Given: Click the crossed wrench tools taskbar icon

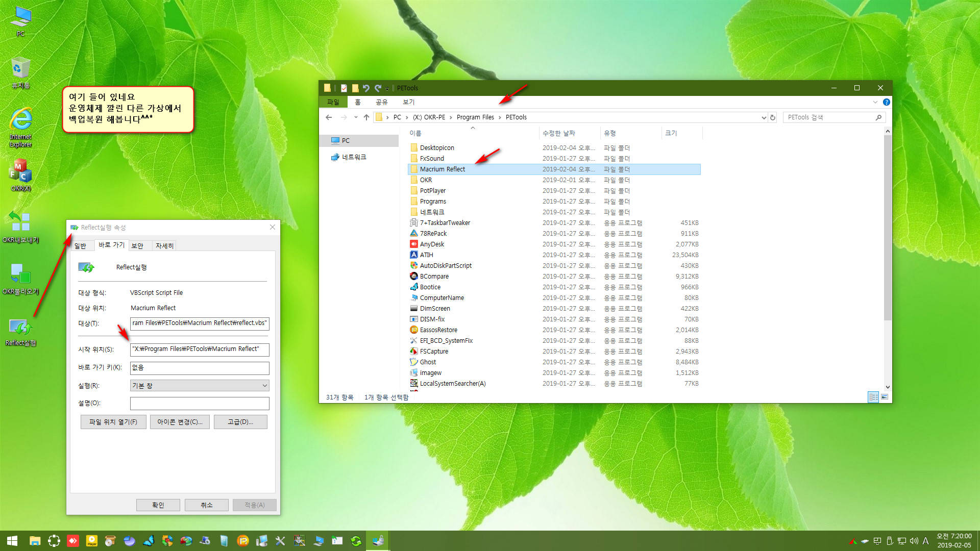Looking at the screenshot, I should 280,541.
